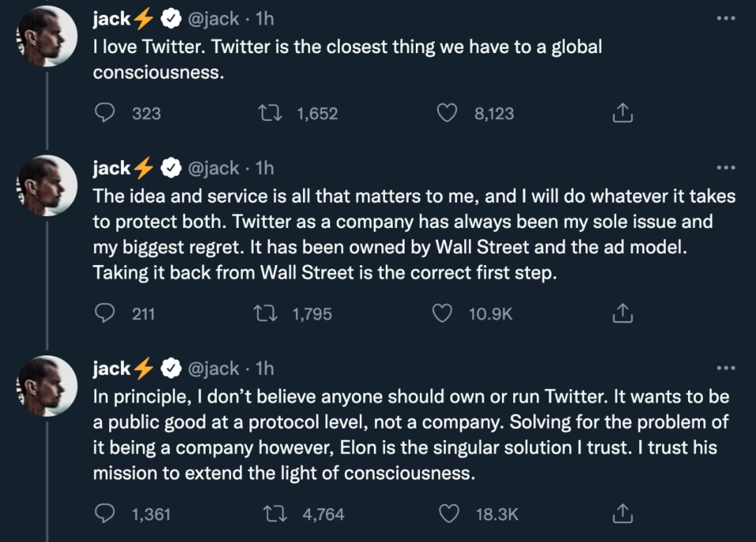Click jack's profile picture on third tweet
This screenshot has width=756, height=542.
click(x=47, y=386)
